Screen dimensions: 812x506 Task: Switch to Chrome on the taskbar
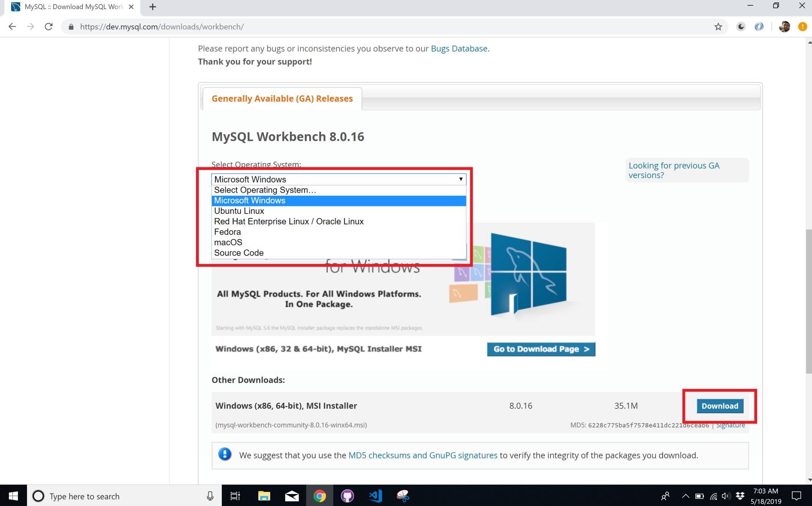click(x=320, y=496)
